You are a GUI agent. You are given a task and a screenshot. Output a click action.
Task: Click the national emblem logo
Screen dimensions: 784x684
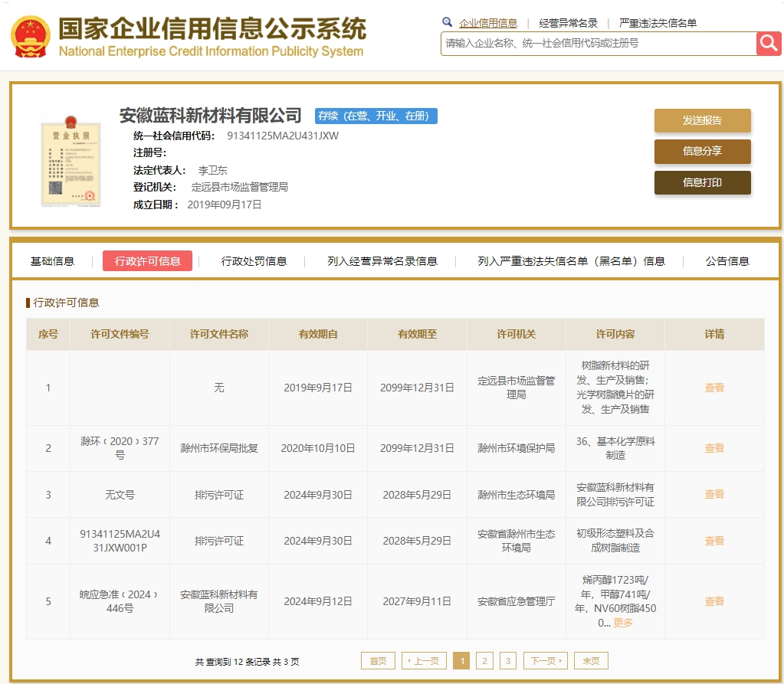(31, 37)
